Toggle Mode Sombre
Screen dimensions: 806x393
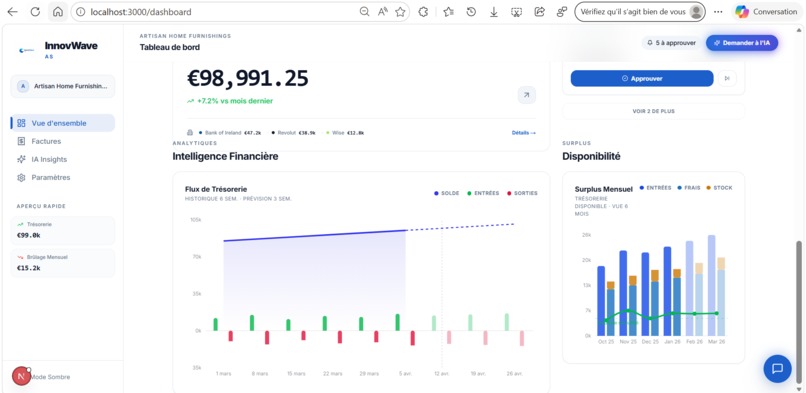coord(50,377)
